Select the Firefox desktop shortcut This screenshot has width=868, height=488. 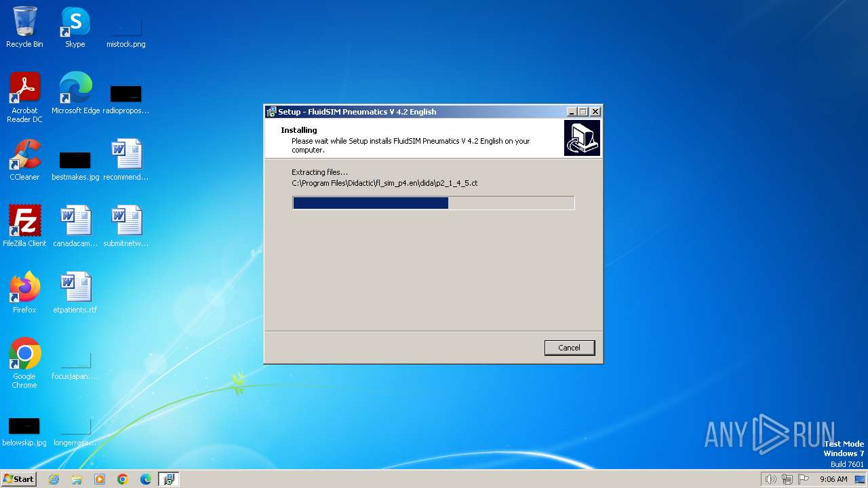(x=24, y=293)
